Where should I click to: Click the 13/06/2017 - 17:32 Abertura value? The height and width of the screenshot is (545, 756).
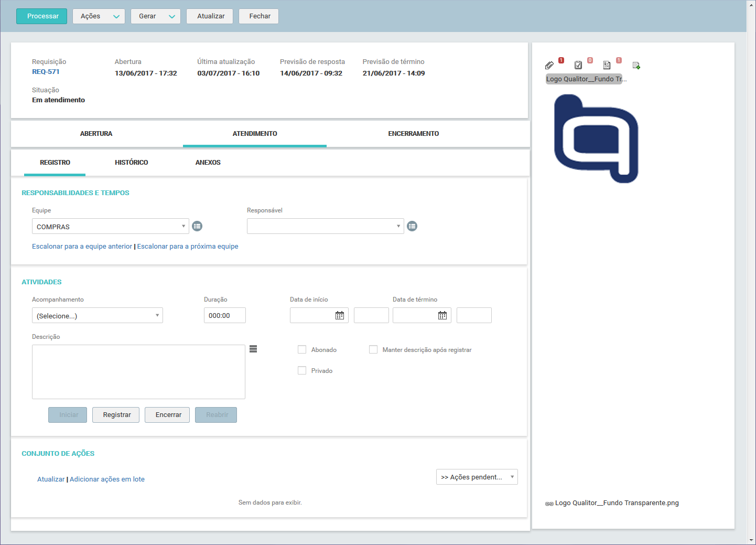click(146, 73)
